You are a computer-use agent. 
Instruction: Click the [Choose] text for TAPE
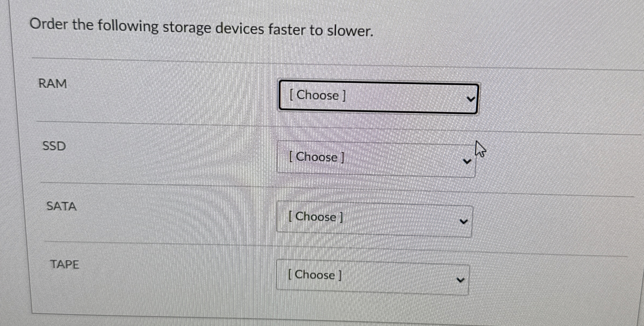(315, 275)
